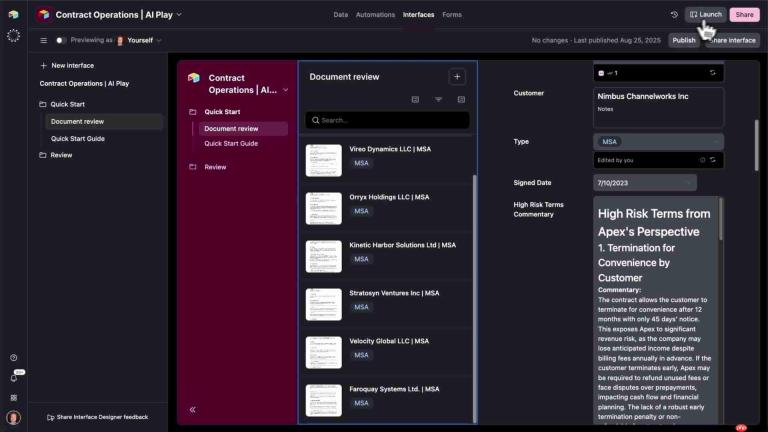Click the High Risk Terms commentary scrollbar

click(720, 218)
